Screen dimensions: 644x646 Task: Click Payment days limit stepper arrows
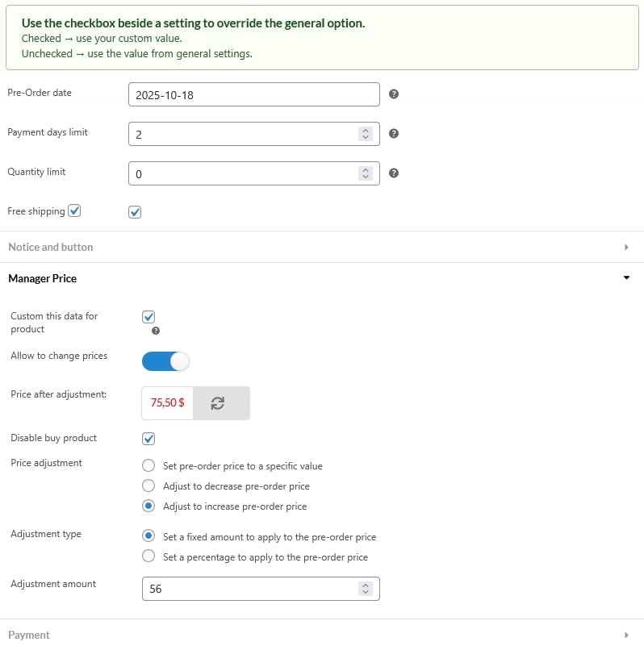pos(366,134)
